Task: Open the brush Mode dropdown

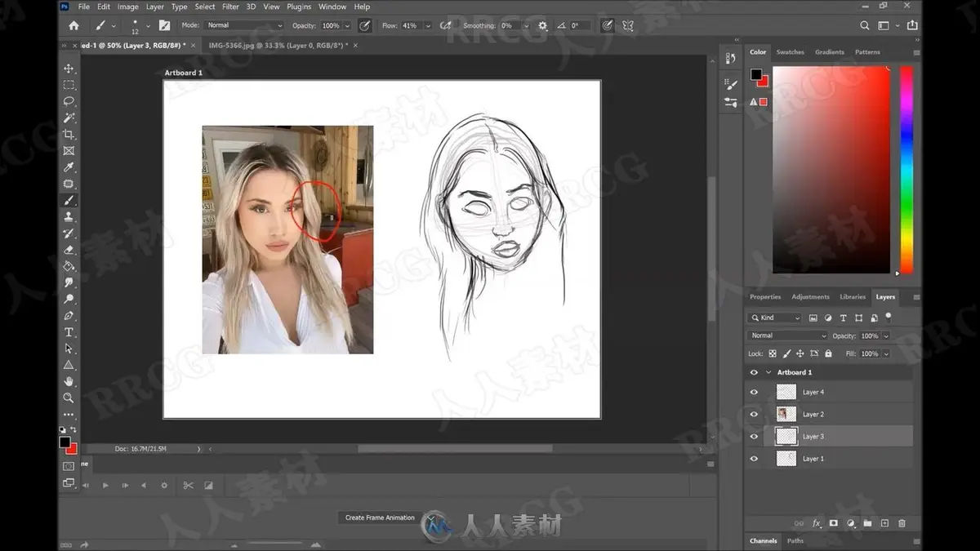Action: point(244,26)
